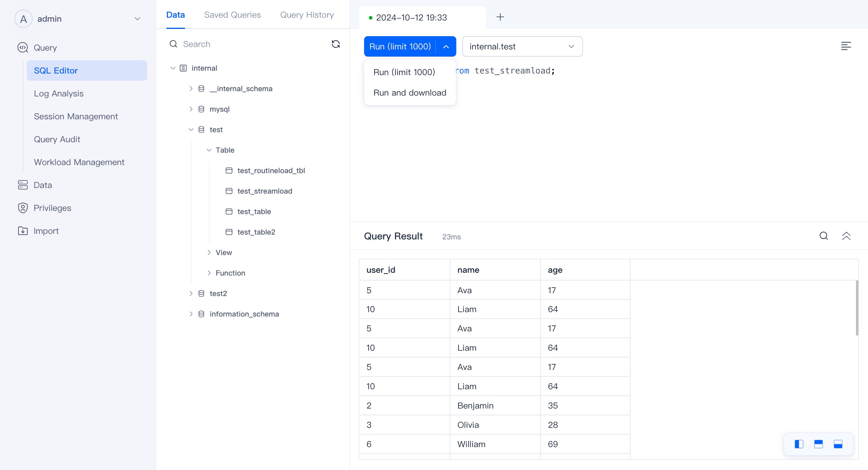This screenshot has width=868, height=470.
Task: Go to Log Analysis page
Action: (x=59, y=94)
